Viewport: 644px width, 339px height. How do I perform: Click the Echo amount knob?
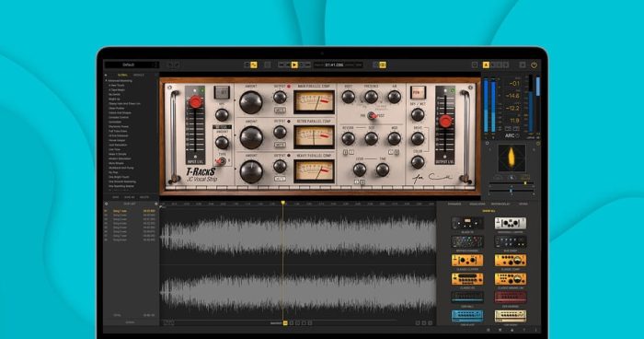coord(360,169)
